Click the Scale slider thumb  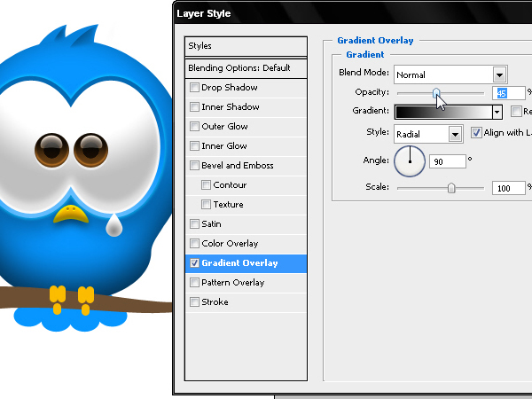pos(451,188)
